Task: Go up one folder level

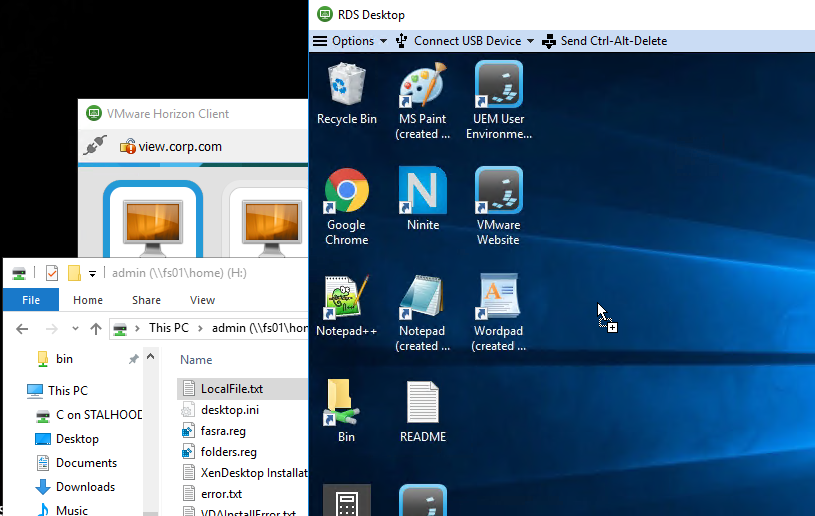Action: [96, 328]
